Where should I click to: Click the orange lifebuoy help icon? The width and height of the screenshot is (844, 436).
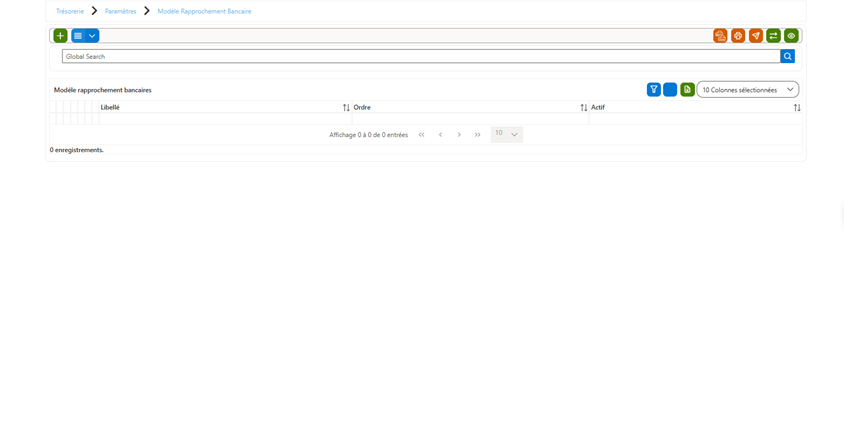(738, 36)
